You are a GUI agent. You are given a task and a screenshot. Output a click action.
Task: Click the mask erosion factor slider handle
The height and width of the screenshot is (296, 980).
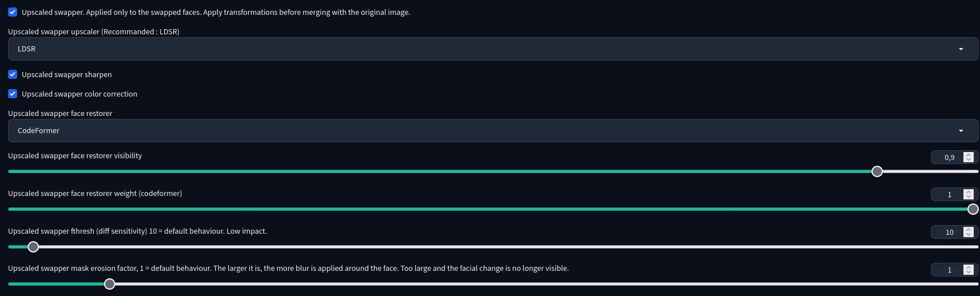(110, 284)
